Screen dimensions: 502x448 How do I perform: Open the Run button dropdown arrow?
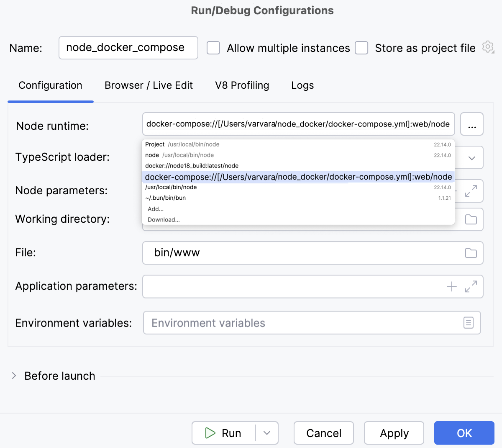click(267, 433)
